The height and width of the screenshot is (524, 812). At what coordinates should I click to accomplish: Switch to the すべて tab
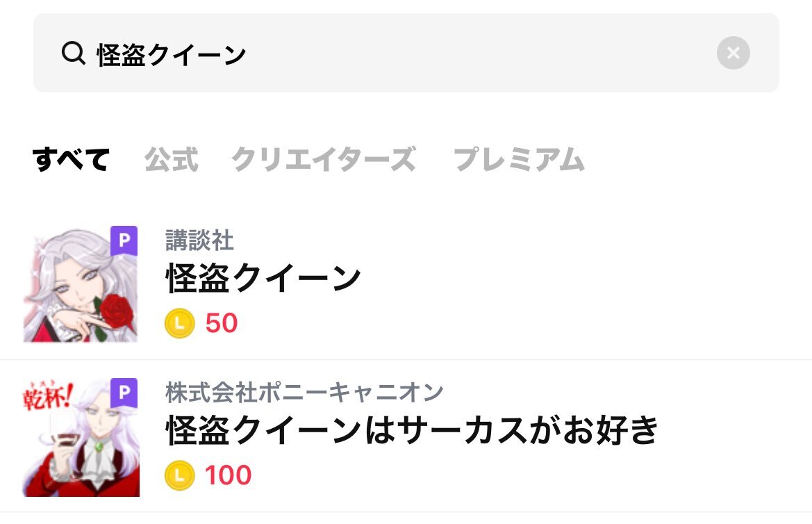[71, 159]
